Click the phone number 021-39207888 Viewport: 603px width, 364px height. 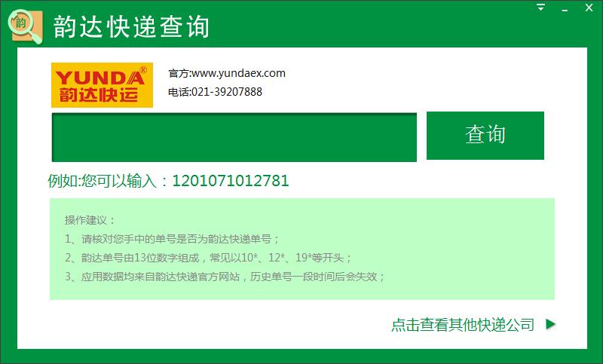click(x=227, y=92)
